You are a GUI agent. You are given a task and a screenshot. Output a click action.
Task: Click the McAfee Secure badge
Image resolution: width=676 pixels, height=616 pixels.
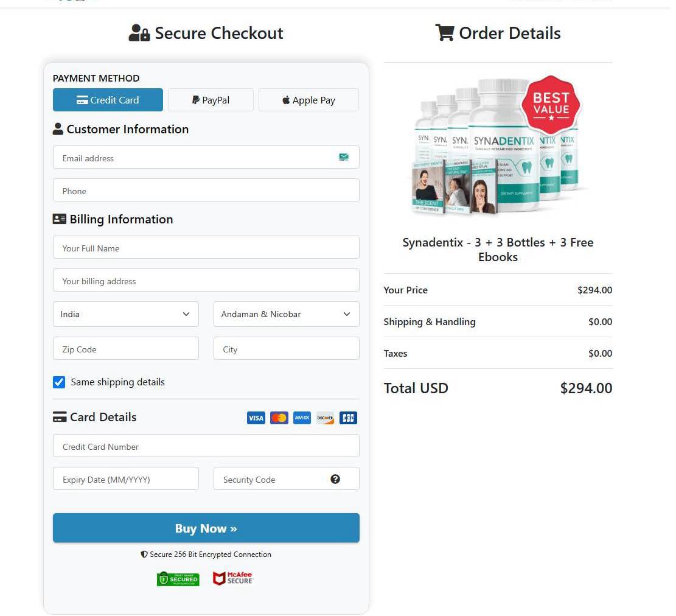pyautogui.click(x=232, y=578)
